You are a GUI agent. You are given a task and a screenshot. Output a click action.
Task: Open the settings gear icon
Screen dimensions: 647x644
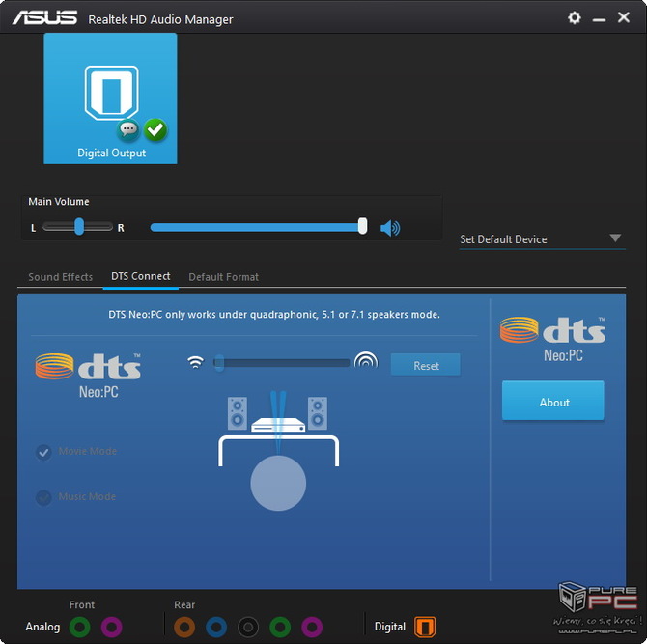[x=574, y=17]
